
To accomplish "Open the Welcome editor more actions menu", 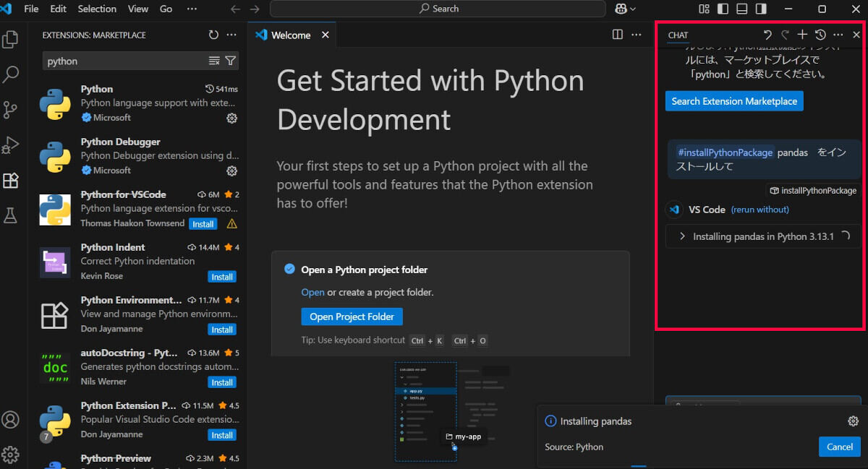I will pyautogui.click(x=637, y=35).
